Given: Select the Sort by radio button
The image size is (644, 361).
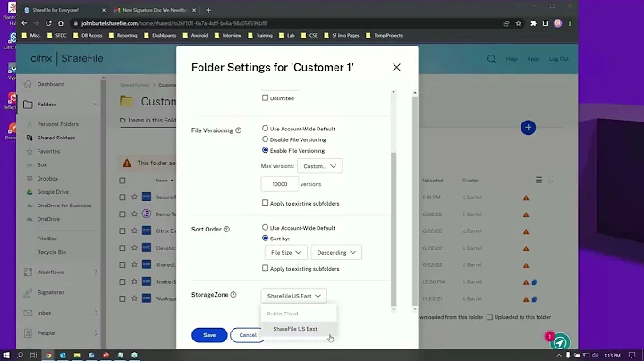Looking at the screenshot, I should tap(265, 238).
